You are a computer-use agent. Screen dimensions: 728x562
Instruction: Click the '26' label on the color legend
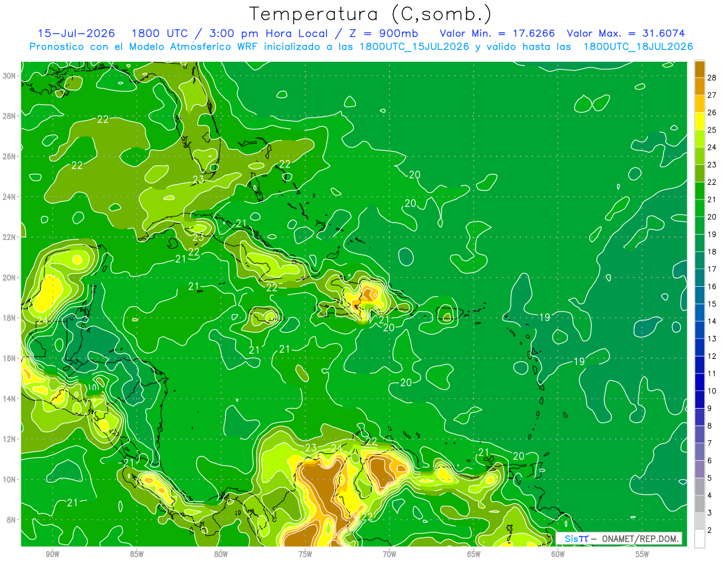coord(712,112)
